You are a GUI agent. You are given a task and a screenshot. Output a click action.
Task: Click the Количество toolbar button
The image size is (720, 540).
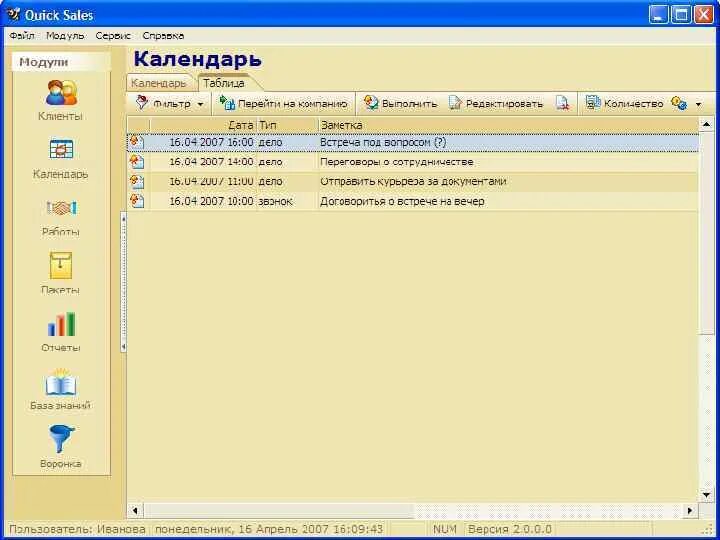coord(624,103)
